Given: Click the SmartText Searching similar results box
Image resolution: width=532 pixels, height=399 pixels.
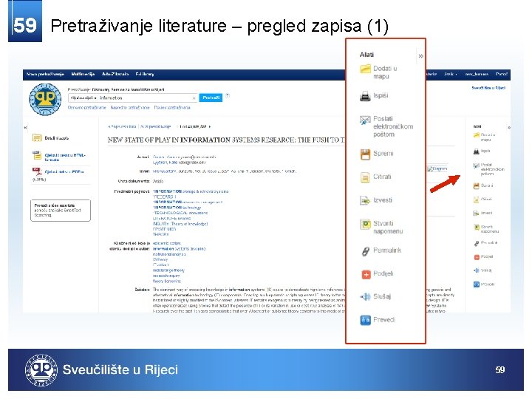Looking at the screenshot, I should click(x=61, y=211).
